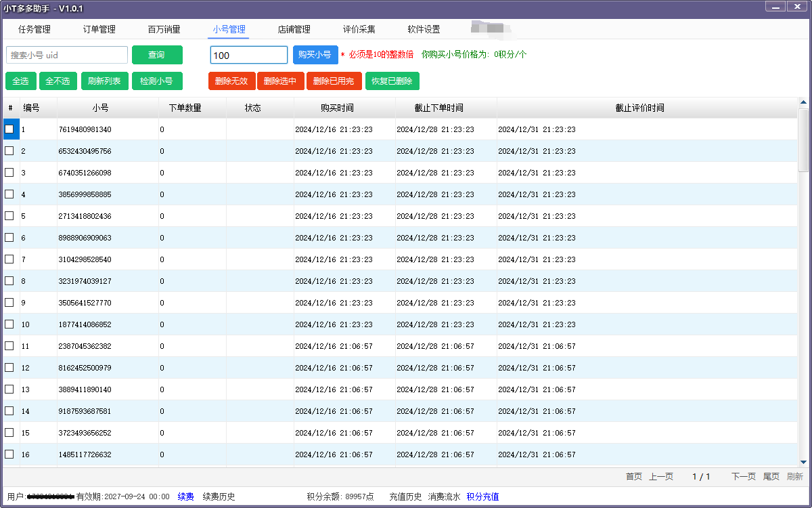
Task: Click the blue 购买小号 button
Action: click(x=315, y=55)
